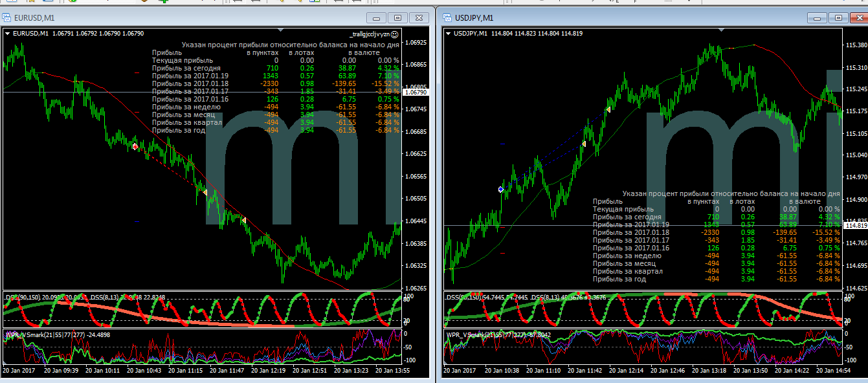
Task: Close the EURUSD,M1 chart window
Action: pyautogui.click(x=419, y=18)
